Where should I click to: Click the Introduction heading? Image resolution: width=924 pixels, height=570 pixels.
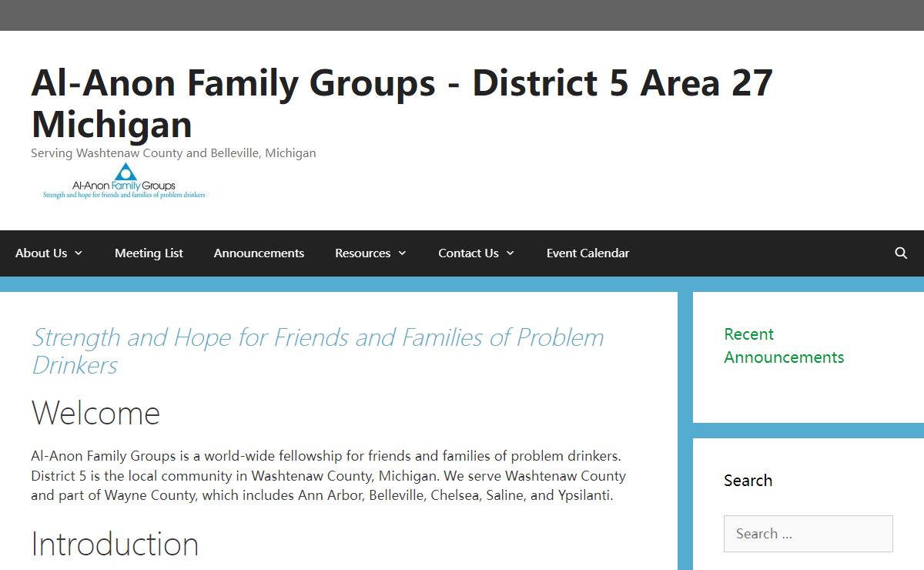pos(115,545)
